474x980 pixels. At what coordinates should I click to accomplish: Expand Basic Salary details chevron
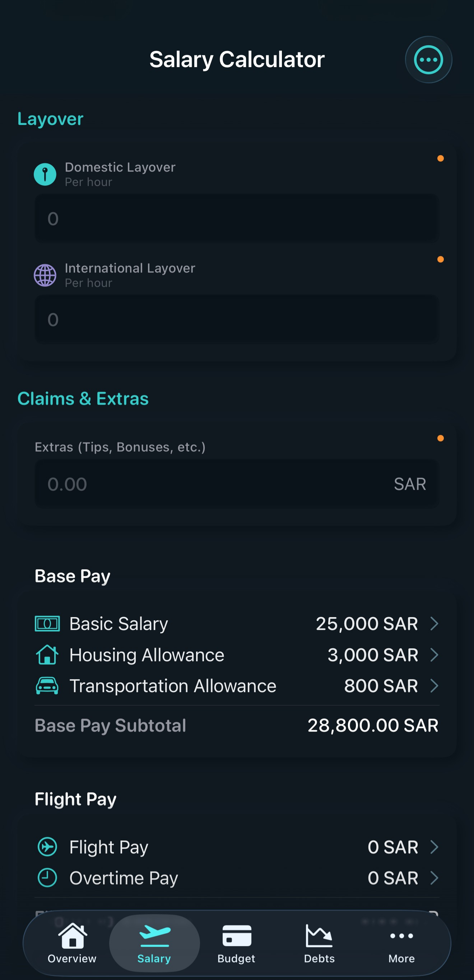click(x=434, y=624)
